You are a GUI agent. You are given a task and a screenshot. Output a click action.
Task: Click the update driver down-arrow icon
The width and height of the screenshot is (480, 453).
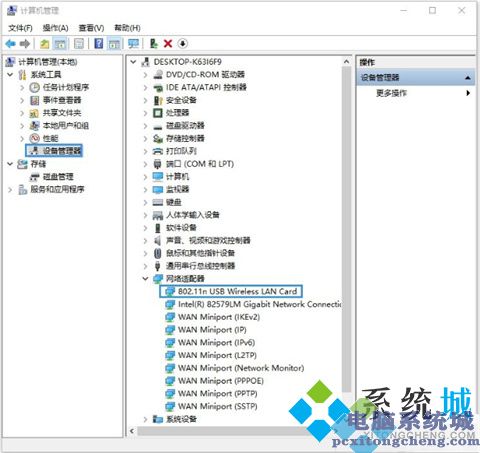[183, 44]
